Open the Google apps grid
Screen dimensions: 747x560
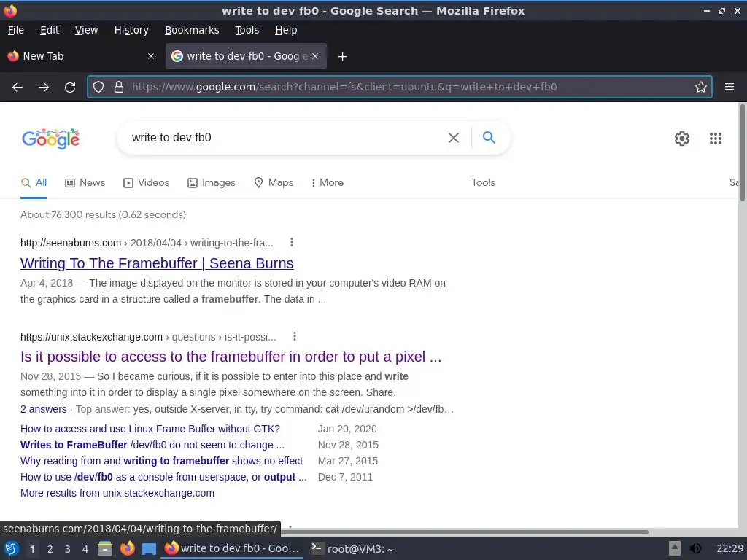click(716, 139)
